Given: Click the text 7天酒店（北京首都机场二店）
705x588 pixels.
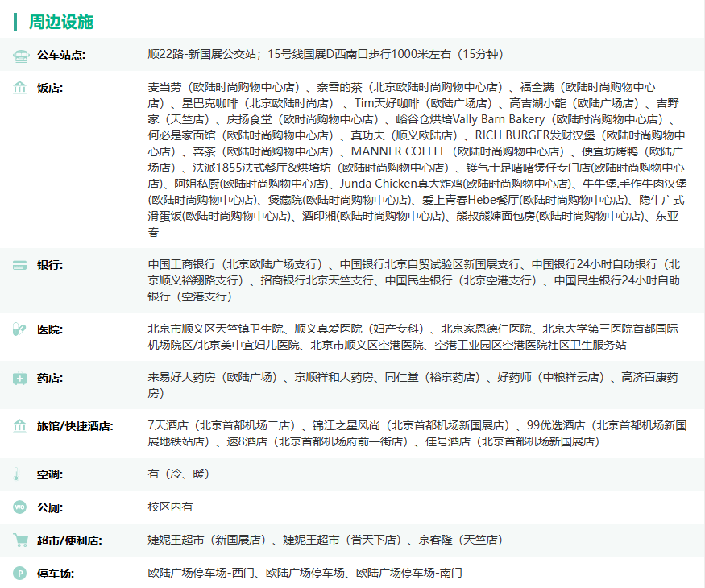Looking at the screenshot, I should (224, 425).
